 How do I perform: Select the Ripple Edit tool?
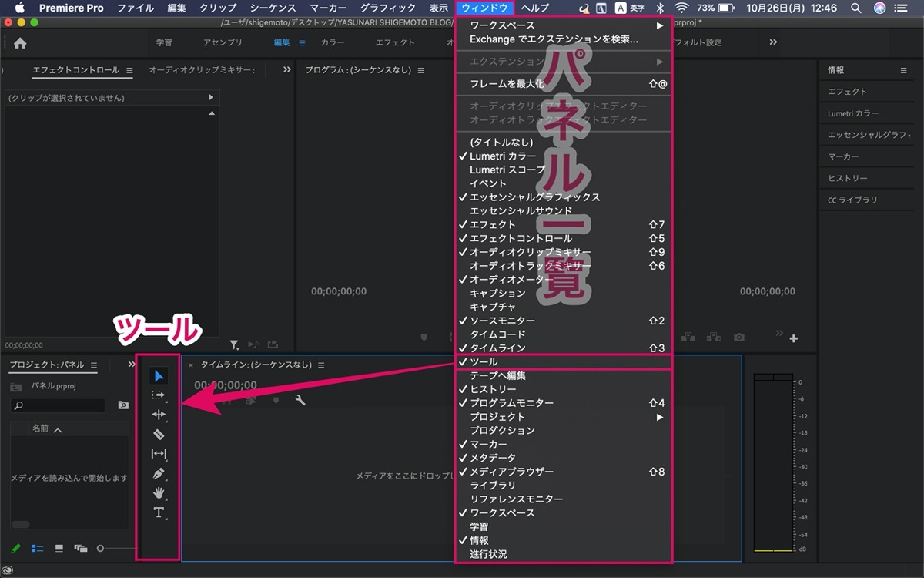tap(159, 415)
